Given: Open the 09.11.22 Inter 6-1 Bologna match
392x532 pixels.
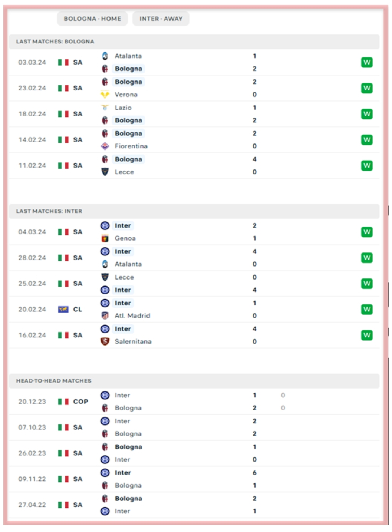Looking at the screenshot, I should [x=185, y=479].
